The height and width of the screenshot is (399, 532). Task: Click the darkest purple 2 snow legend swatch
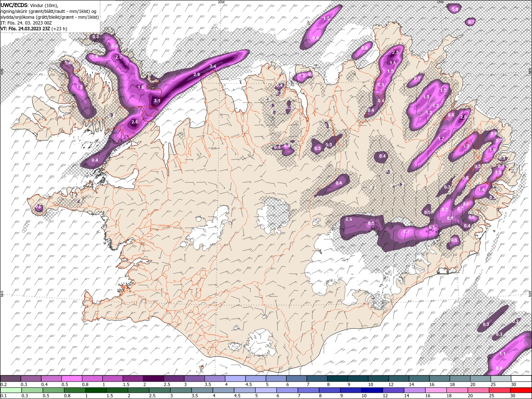pos(153,379)
